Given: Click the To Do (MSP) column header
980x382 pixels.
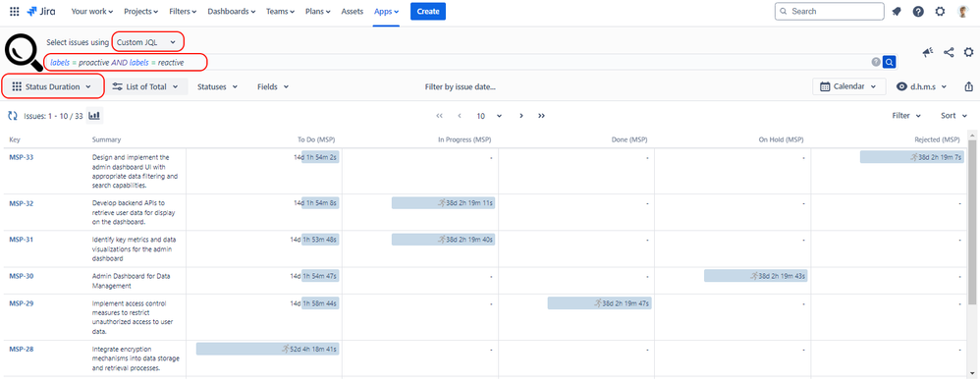Looking at the screenshot, I should 317,139.
